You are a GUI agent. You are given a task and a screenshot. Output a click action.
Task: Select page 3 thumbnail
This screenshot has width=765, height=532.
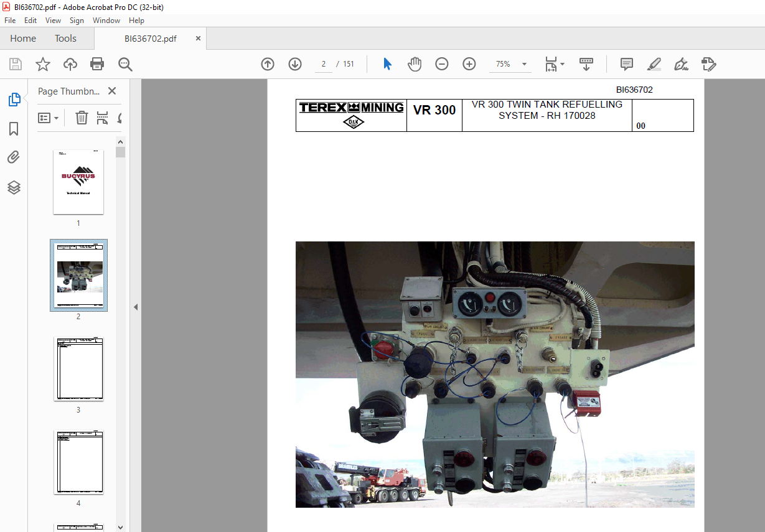(78, 369)
